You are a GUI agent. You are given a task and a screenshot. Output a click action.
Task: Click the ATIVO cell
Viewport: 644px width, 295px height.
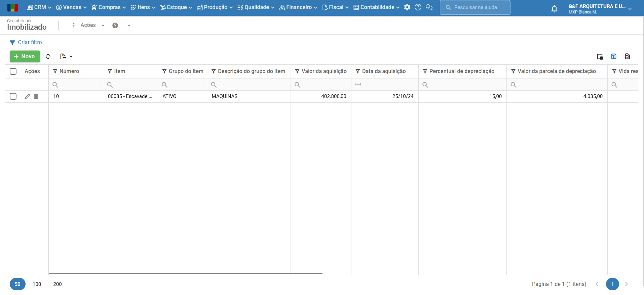pos(182,96)
